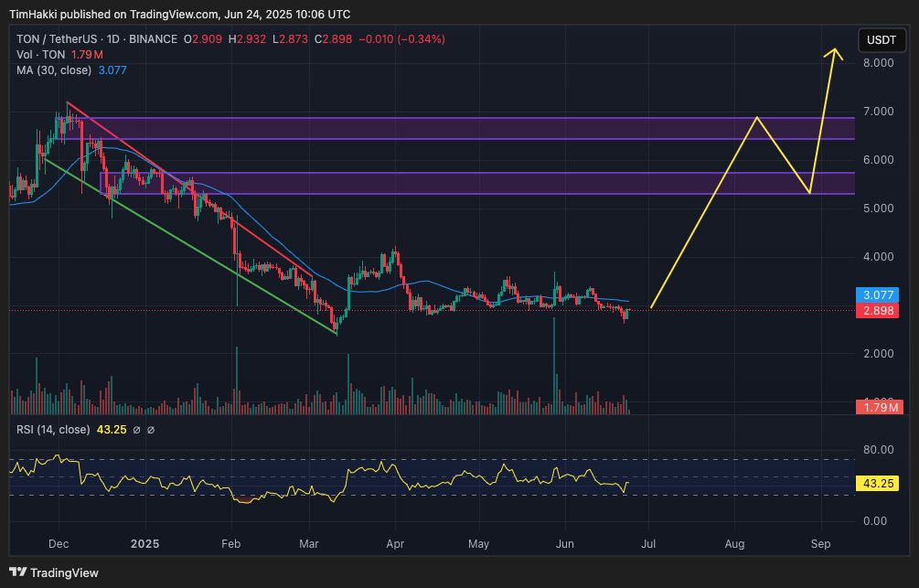The width and height of the screenshot is (919, 588).
Task: Select the "MA (30, close)" indicator label
Action: click(x=54, y=70)
